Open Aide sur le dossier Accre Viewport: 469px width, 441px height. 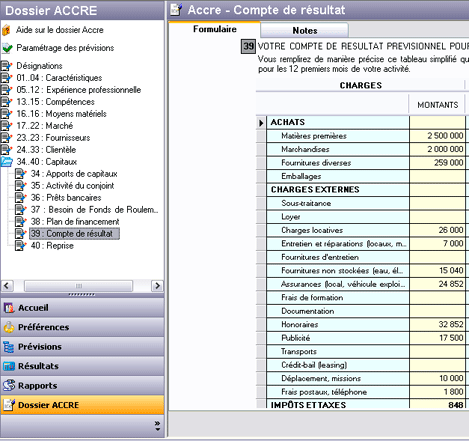pos(60,30)
